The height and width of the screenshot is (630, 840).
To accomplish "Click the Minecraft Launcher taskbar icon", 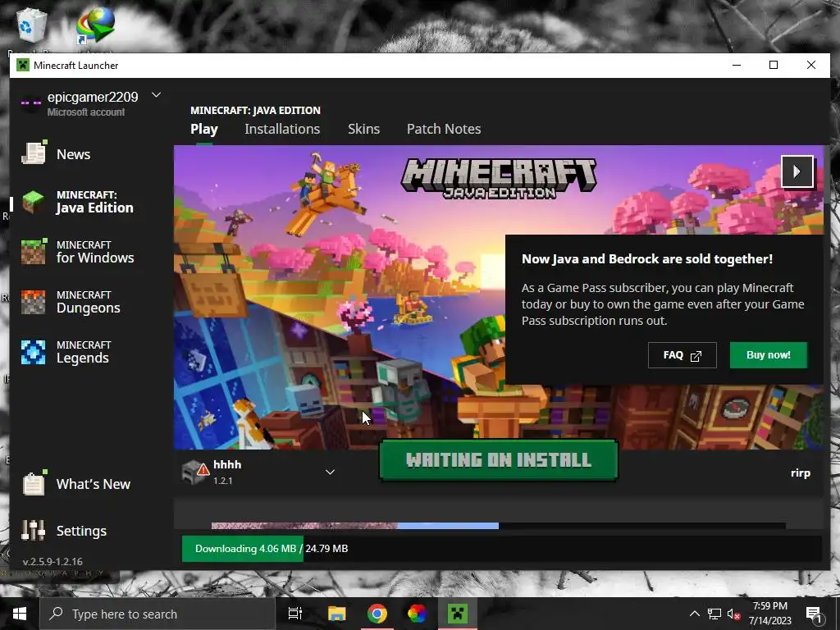I will tap(458, 614).
